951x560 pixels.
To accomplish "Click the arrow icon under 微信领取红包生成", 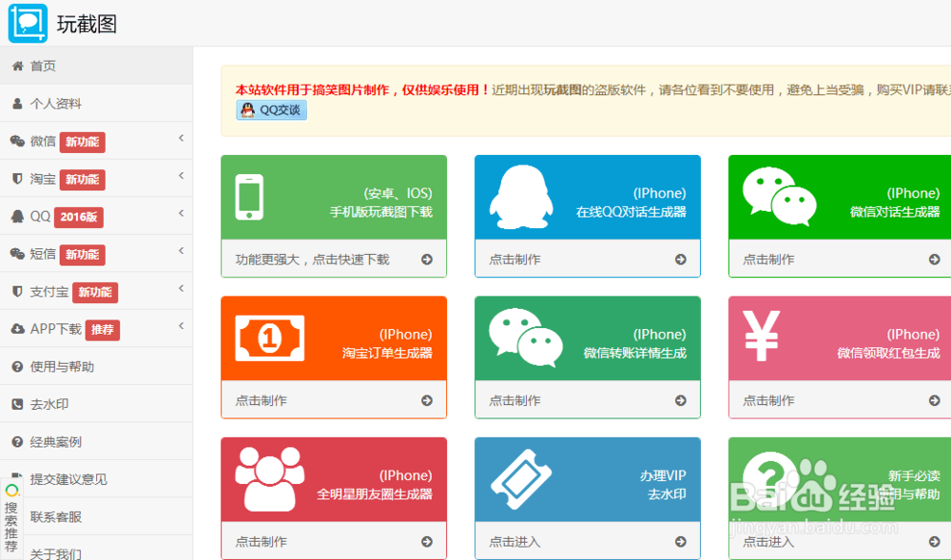I will (934, 400).
